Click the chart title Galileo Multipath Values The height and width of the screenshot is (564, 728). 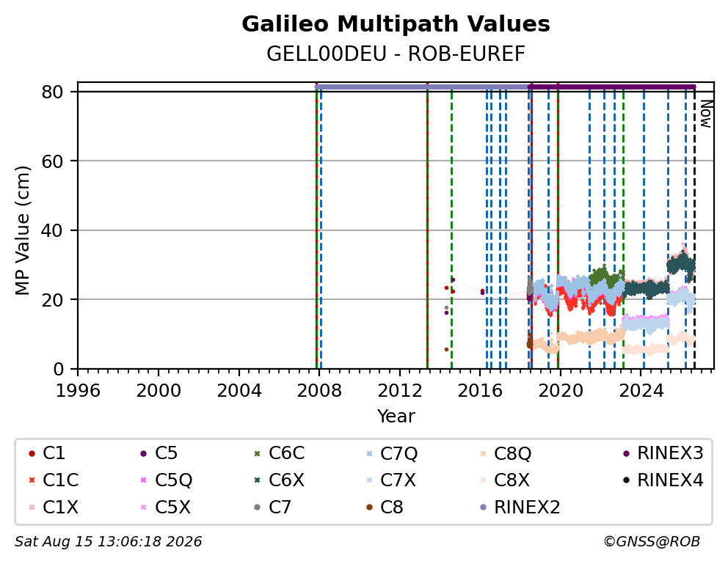pos(396,24)
